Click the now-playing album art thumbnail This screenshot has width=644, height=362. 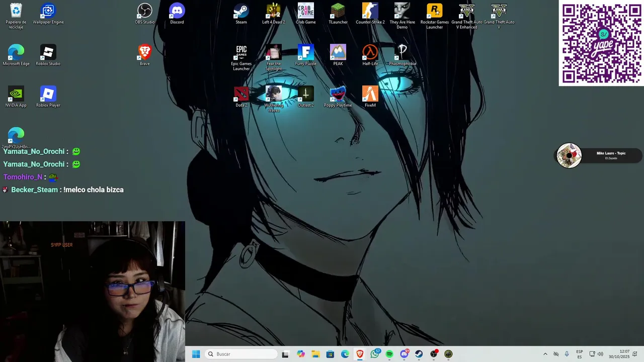(569, 156)
